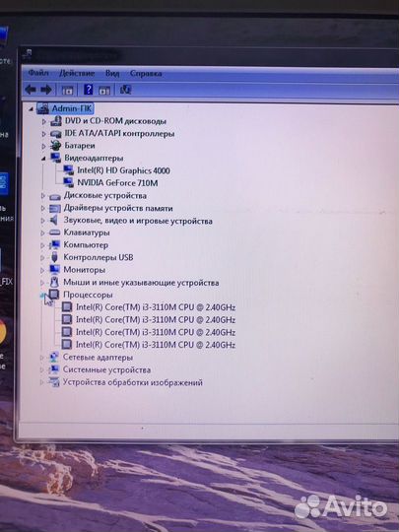Select the Admin-ПК root node
399x532 pixels.
pyautogui.click(x=72, y=108)
